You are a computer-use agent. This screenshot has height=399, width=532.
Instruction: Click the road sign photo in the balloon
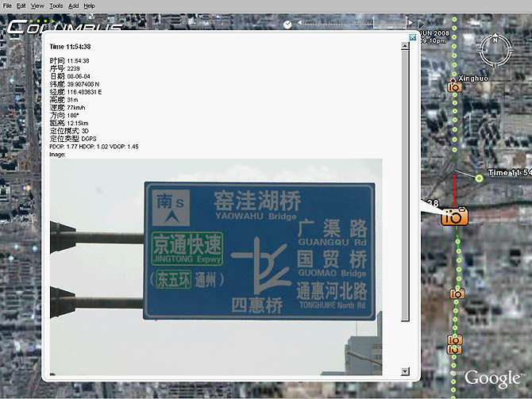tap(216, 267)
